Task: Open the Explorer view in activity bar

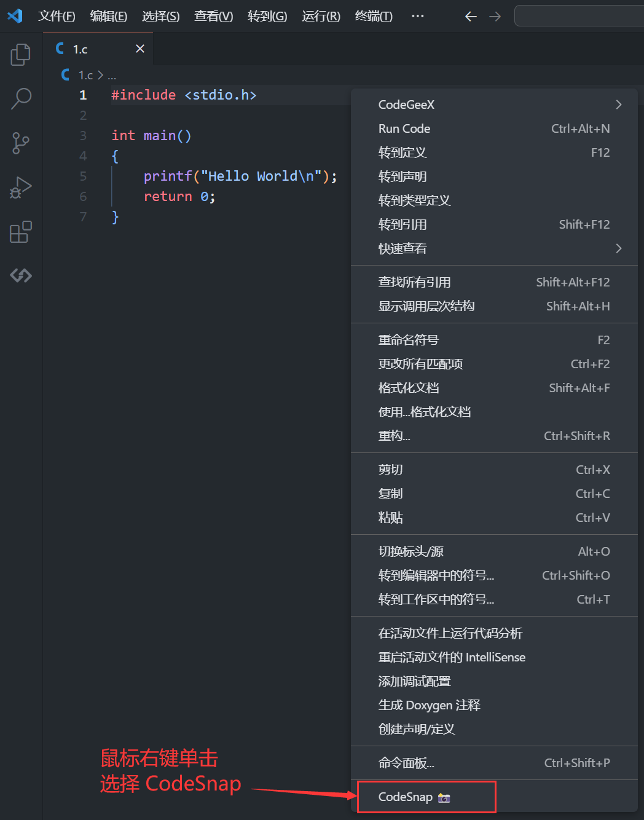Action: [21, 54]
